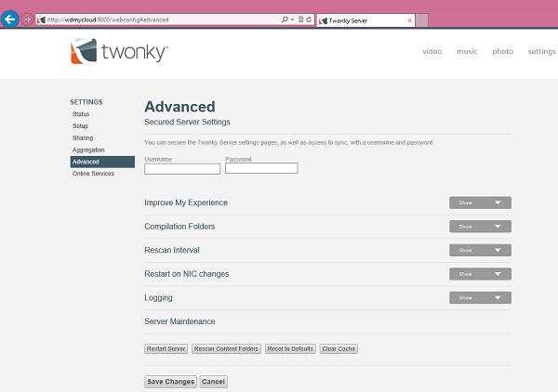Click the SETTINGS sidebar heading

tap(86, 102)
